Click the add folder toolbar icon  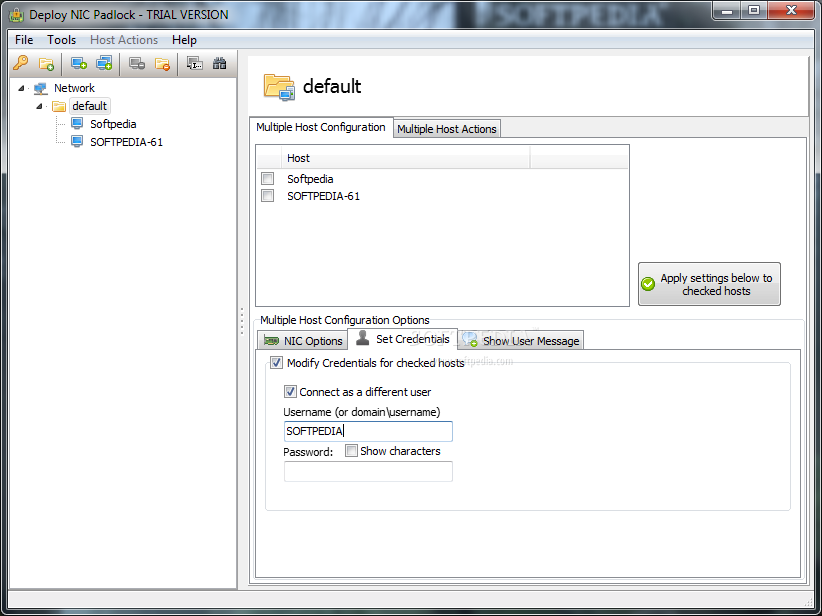(46, 64)
